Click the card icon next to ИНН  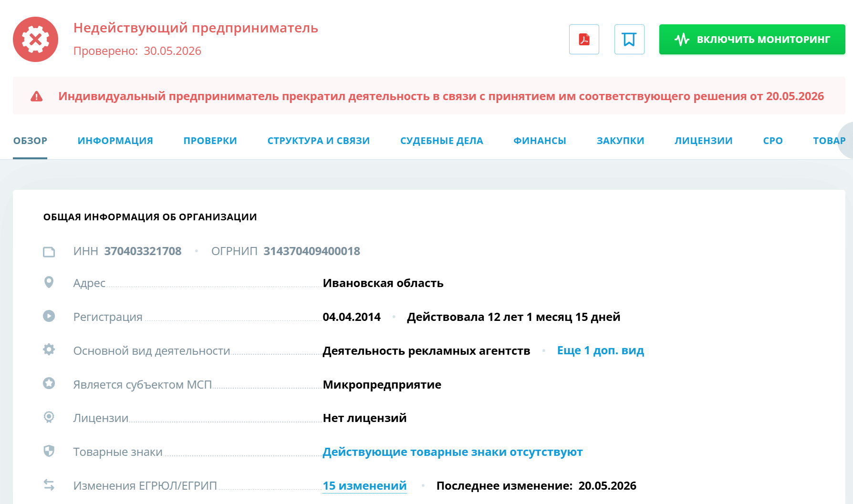coord(49,252)
